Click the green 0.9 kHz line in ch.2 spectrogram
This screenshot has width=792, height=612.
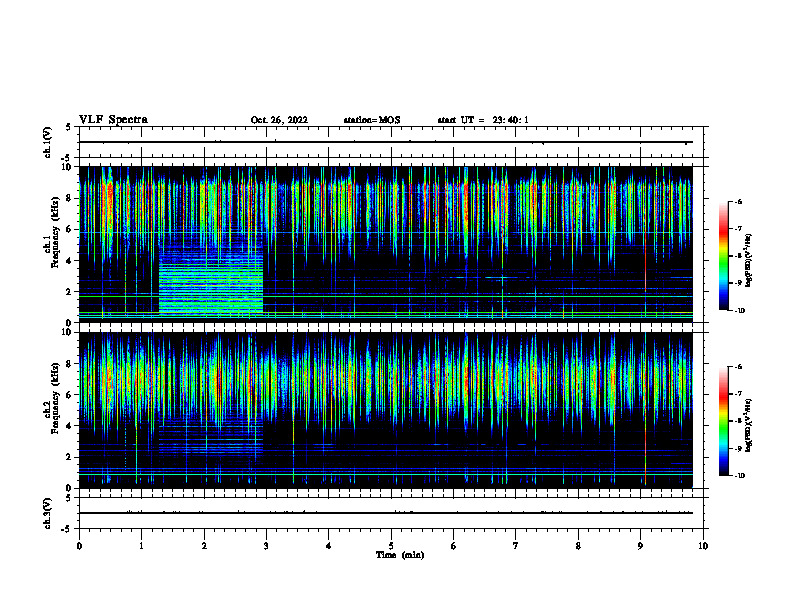[386, 474]
